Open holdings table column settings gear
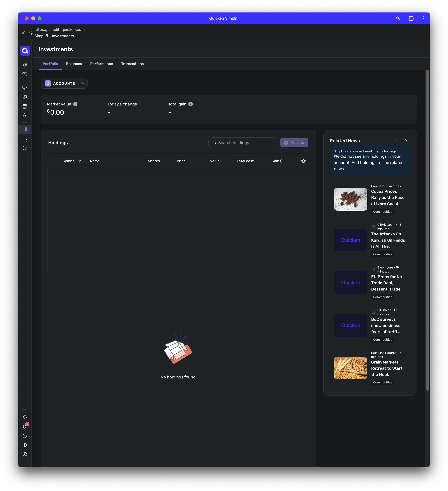448x491 pixels. [x=303, y=161]
